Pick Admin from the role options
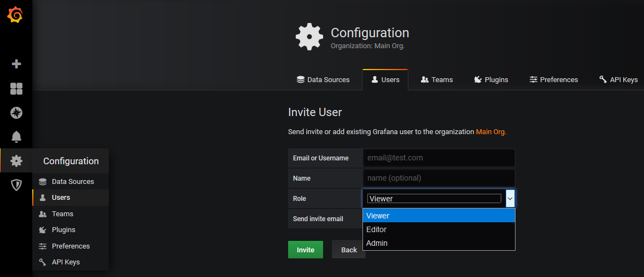644x277 pixels. pyautogui.click(x=438, y=243)
